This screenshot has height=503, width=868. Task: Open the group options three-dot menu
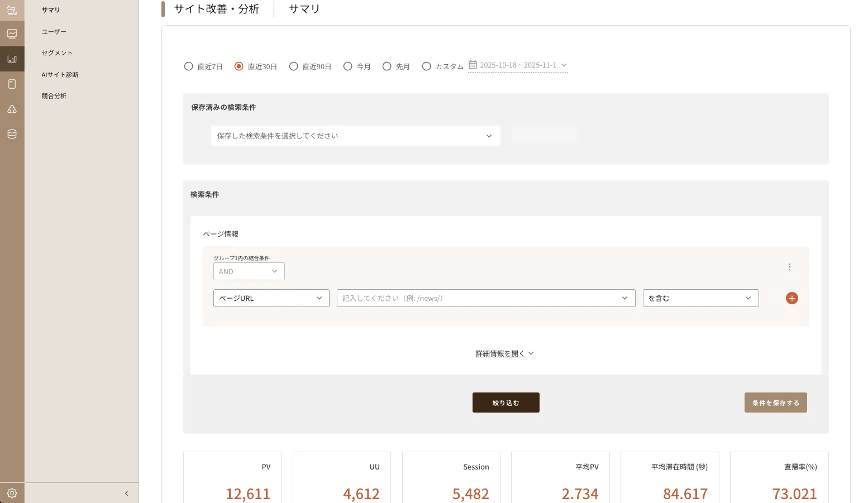(x=789, y=267)
